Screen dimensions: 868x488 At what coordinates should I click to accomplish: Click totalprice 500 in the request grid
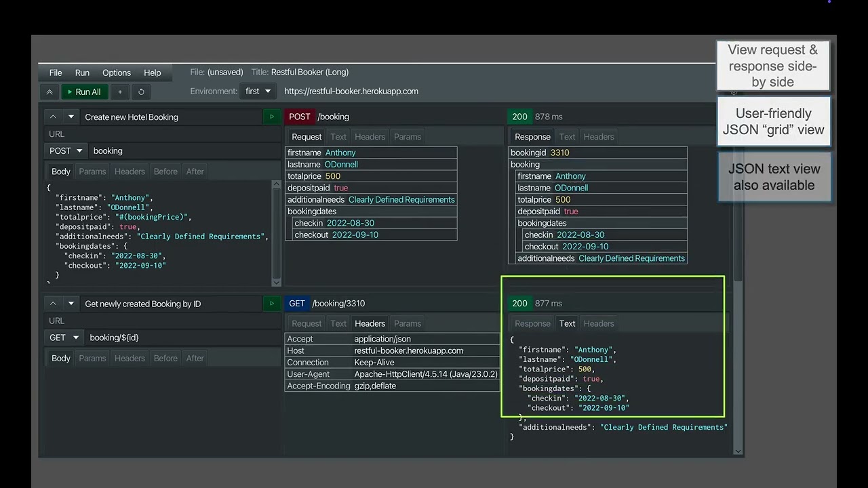tap(371, 176)
